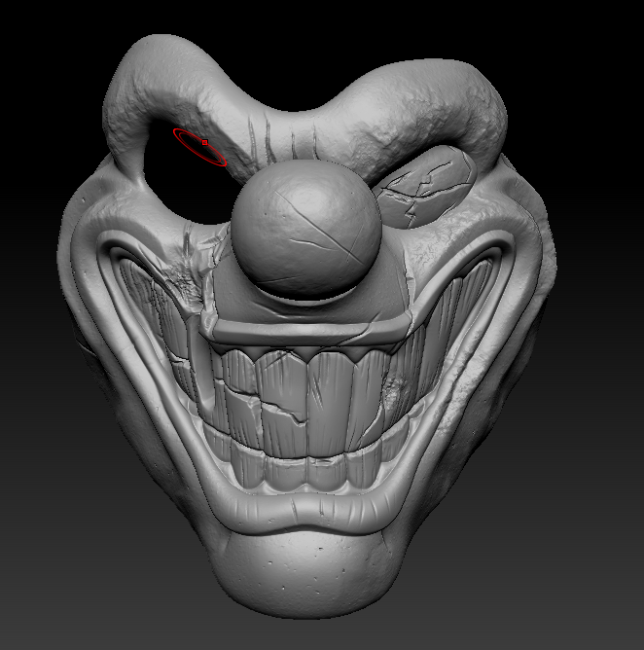This screenshot has width=644, height=650.
Task: Click the red brush cursor ring on the brow
Action: point(199,147)
